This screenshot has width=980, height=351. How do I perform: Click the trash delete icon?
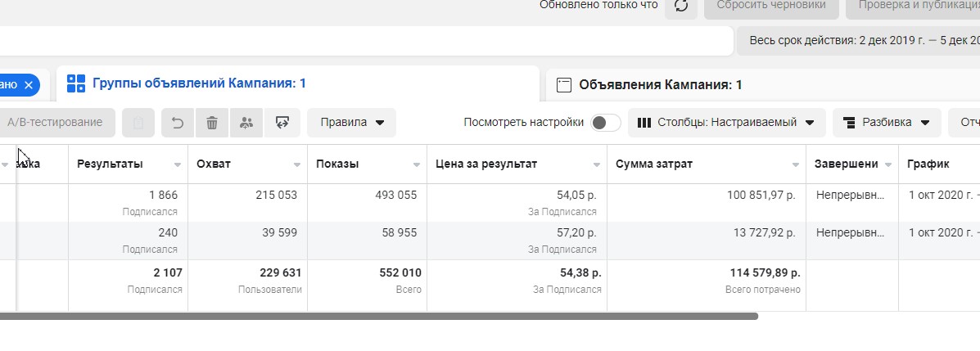212,123
